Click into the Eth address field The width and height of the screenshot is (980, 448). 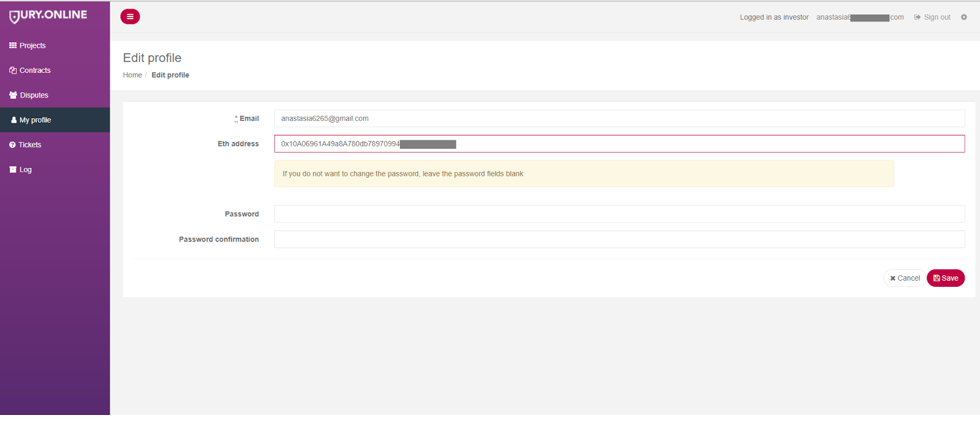(x=619, y=144)
